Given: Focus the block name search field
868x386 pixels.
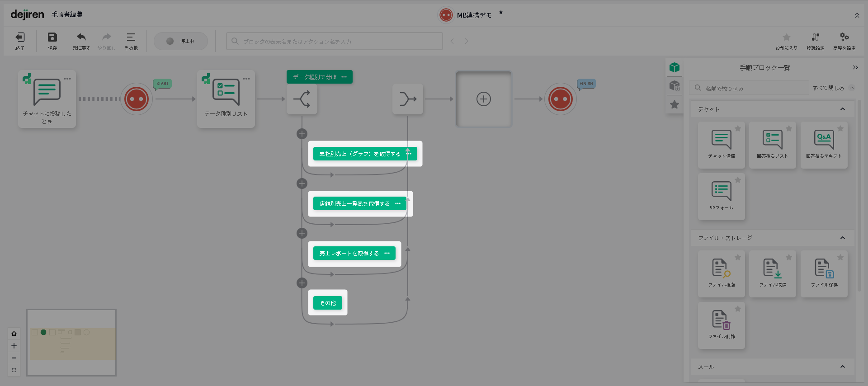Looking at the screenshot, I should (x=335, y=41).
